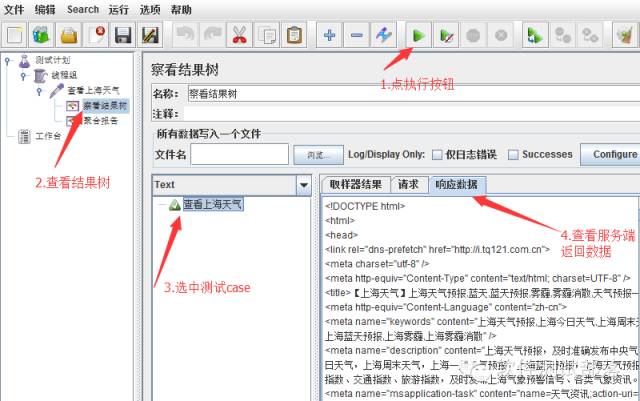Viewport: 640px width, 401px height.
Task: Select the 线程组 tree node
Action: [x=64, y=75]
